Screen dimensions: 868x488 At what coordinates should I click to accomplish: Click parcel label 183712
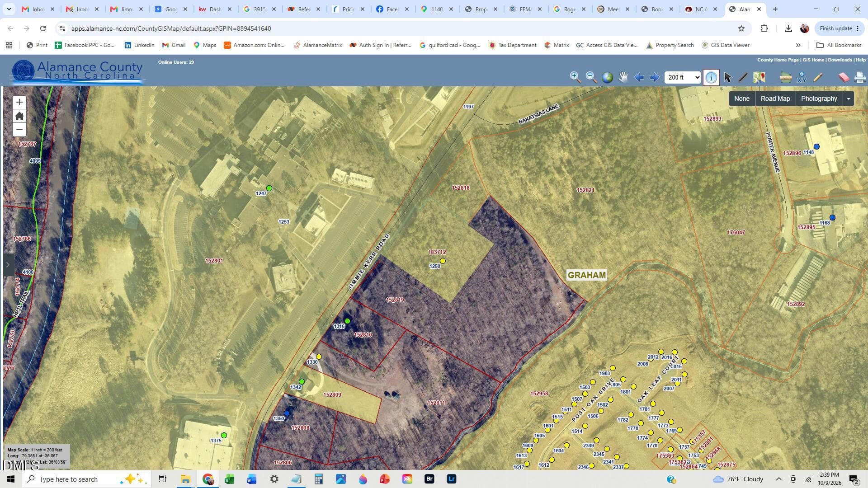[437, 252]
